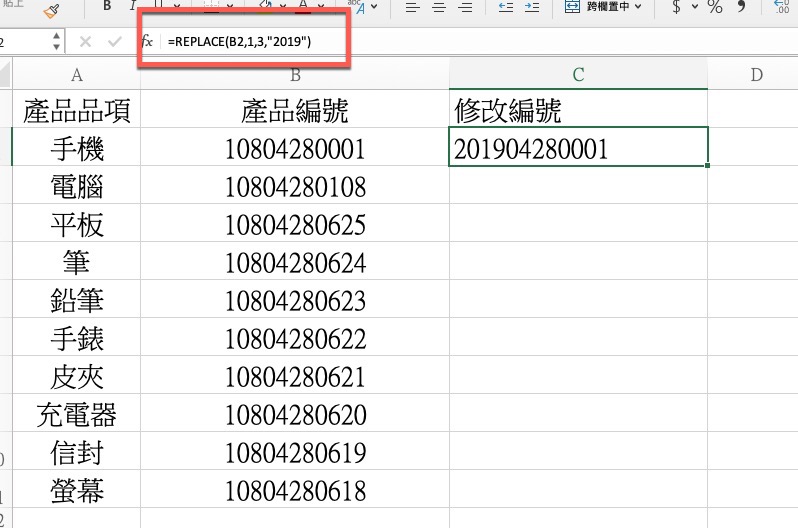Click the fx insert function icon
Viewport: 798px width, 528px height.
coord(147,41)
